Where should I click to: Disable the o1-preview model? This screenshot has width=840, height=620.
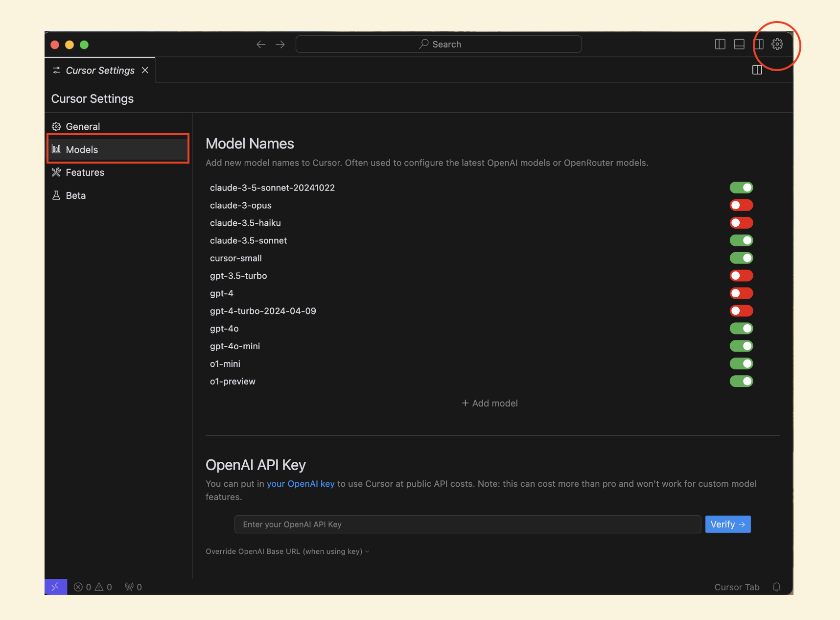point(741,382)
